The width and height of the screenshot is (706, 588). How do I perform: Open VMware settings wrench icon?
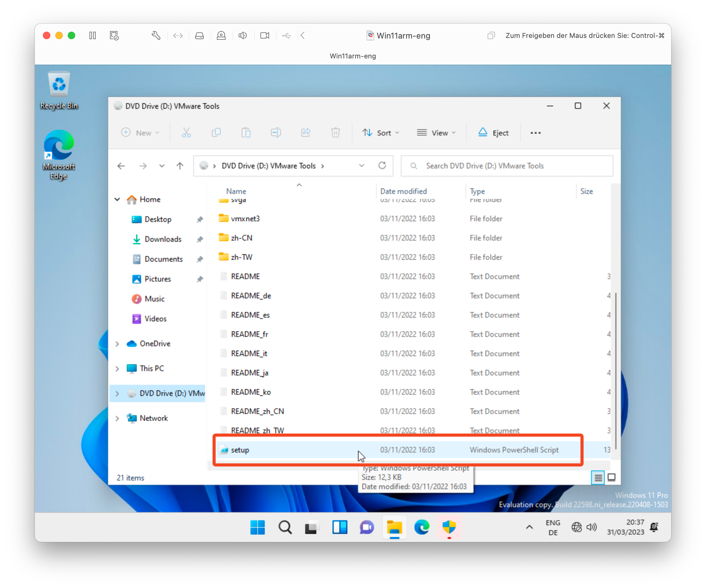coord(156,36)
